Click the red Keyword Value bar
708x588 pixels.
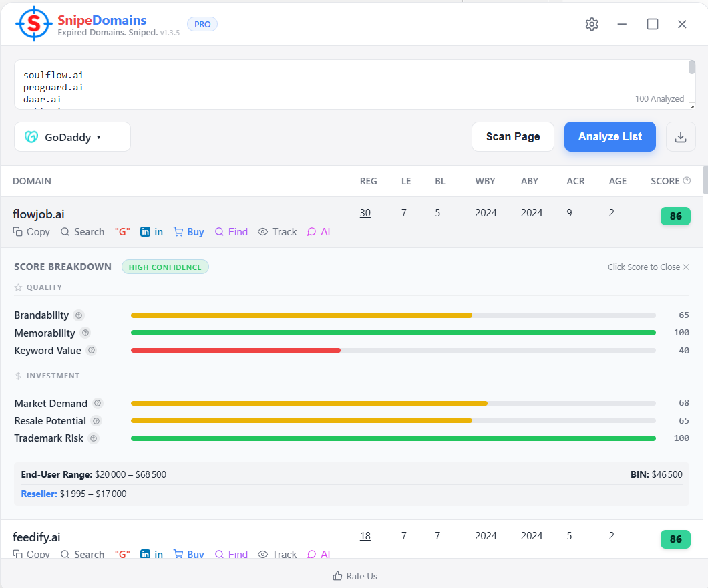tap(236, 350)
